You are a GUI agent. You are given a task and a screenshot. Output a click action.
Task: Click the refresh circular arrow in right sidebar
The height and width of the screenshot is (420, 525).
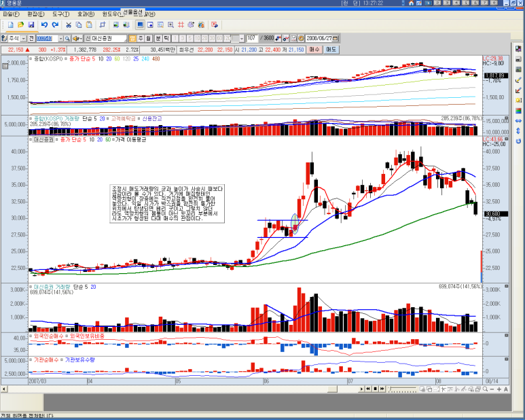click(x=518, y=141)
